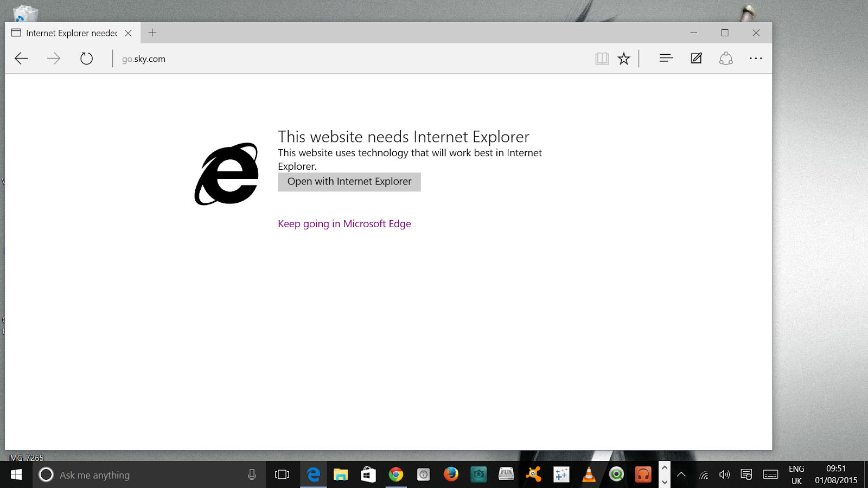Open Firefox from taskbar
Screen dimensions: 868x488
451,475
